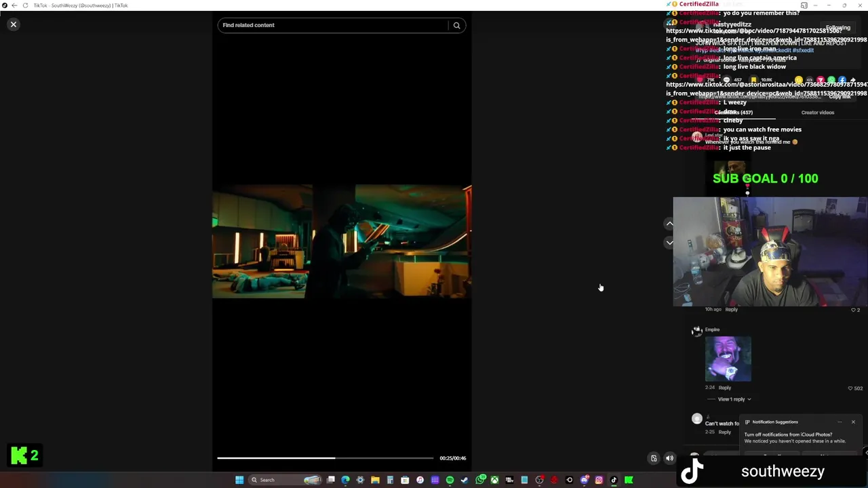
Task: Like the Empire comment with 502 likes
Action: click(x=850, y=388)
